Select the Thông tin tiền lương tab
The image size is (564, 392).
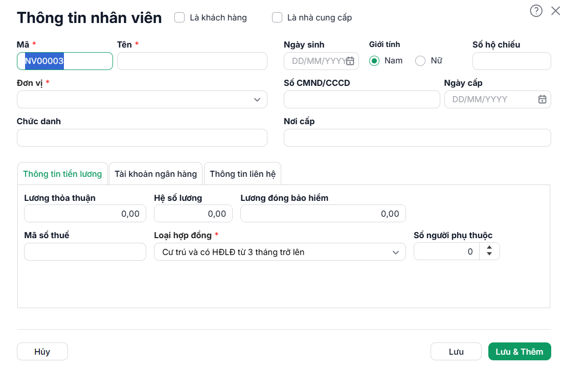[x=62, y=174]
